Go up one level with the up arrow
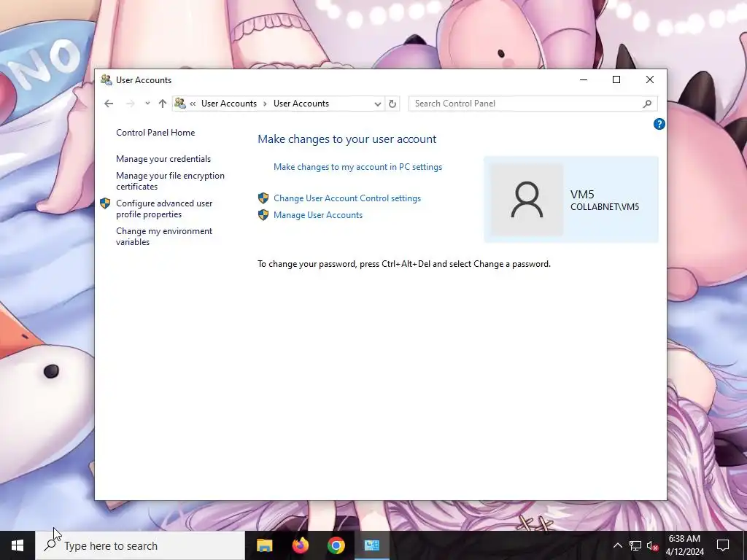The height and width of the screenshot is (560, 747). pos(163,104)
